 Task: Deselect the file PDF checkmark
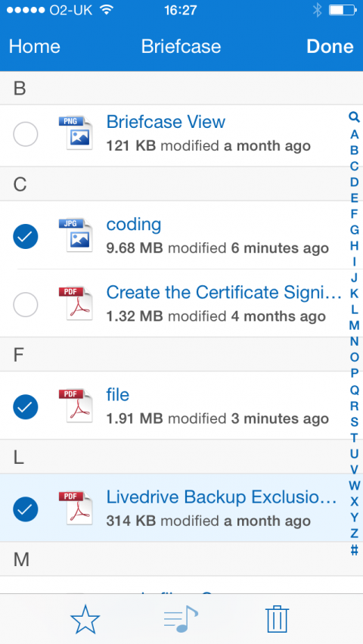tap(26, 407)
